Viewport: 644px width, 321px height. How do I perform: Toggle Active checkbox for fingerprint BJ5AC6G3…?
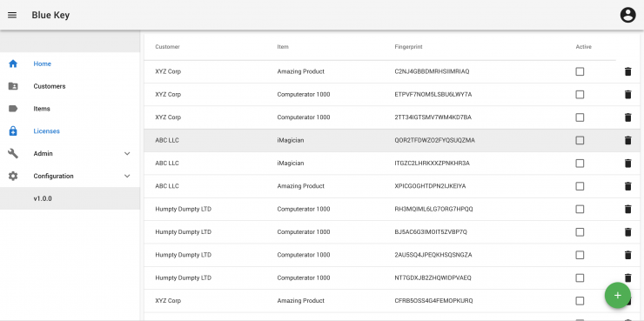(x=580, y=232)
